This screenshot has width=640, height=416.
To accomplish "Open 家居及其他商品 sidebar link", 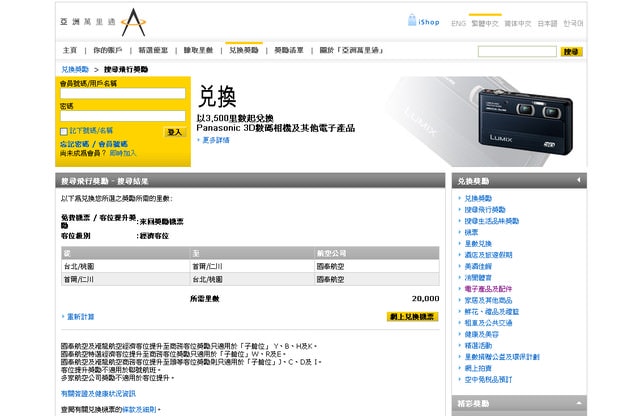I will pyautogui.click(x=488, y=300).
